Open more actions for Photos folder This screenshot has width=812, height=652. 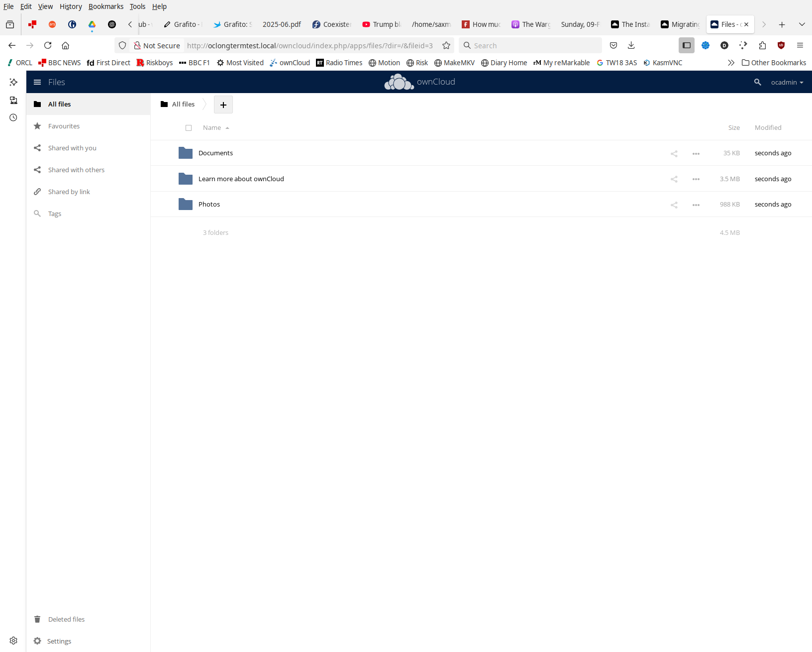tap(696, 205)
